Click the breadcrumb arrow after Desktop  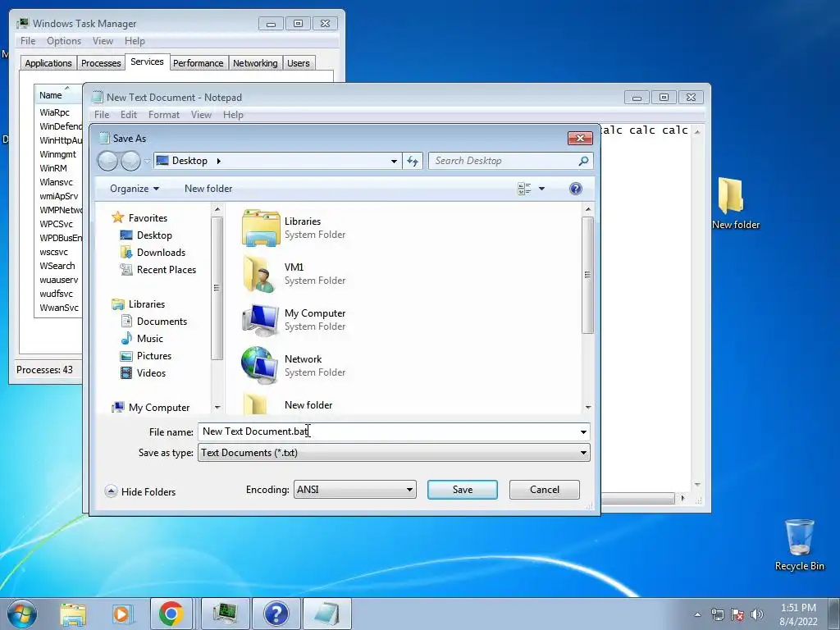pyautogui.click(x=218, y=161)
